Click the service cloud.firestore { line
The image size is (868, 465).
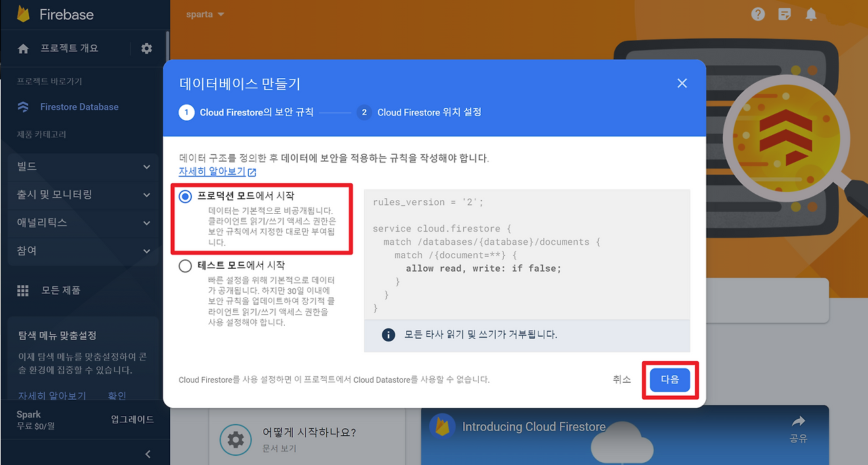pyautogui.click(x=441, y=229)
